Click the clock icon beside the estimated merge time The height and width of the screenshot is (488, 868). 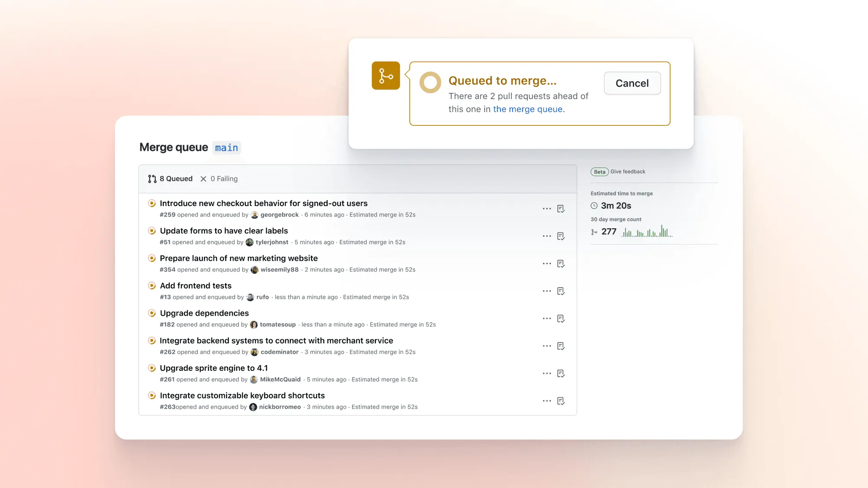point(595,206)
